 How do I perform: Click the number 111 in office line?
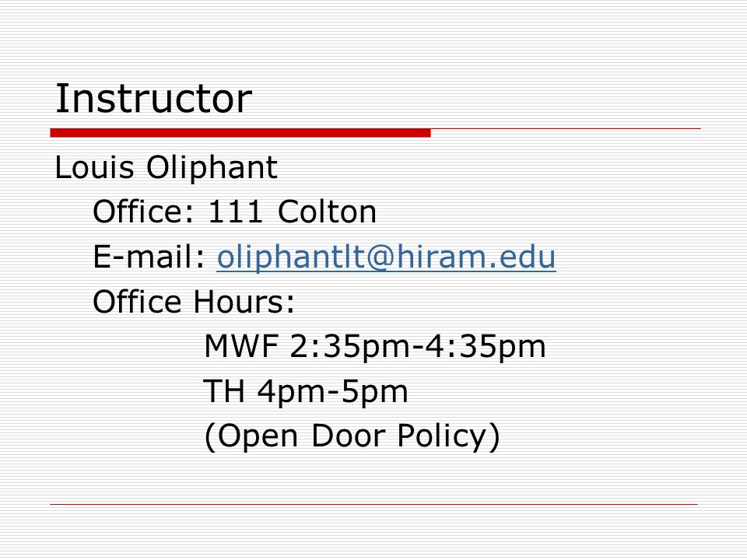(235, 212)
